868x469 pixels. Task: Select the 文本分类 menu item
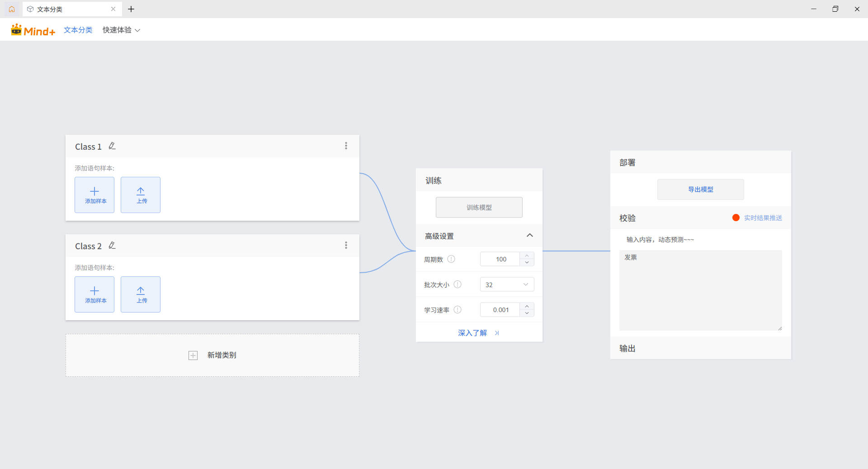(78, 30)
